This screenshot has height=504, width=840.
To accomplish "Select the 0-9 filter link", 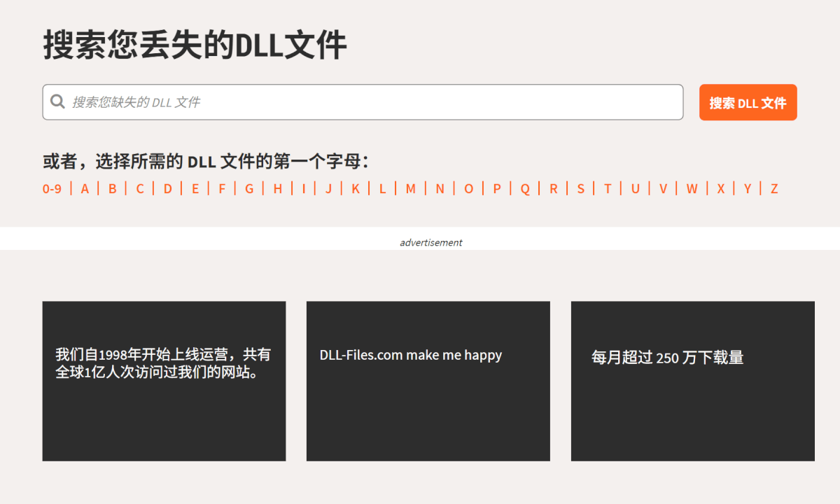I will (x=51, y=188).
